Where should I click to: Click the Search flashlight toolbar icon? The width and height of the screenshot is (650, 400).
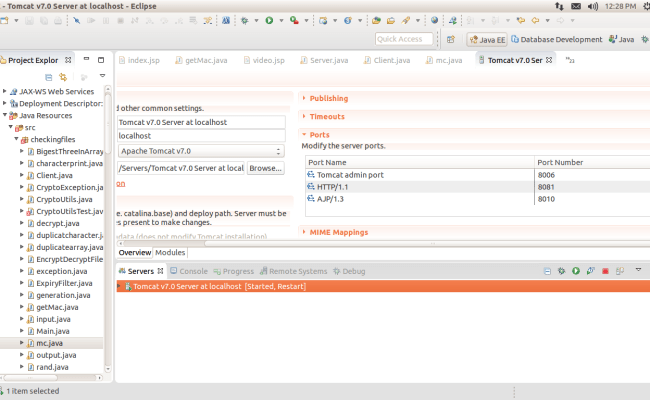point(406,20)
